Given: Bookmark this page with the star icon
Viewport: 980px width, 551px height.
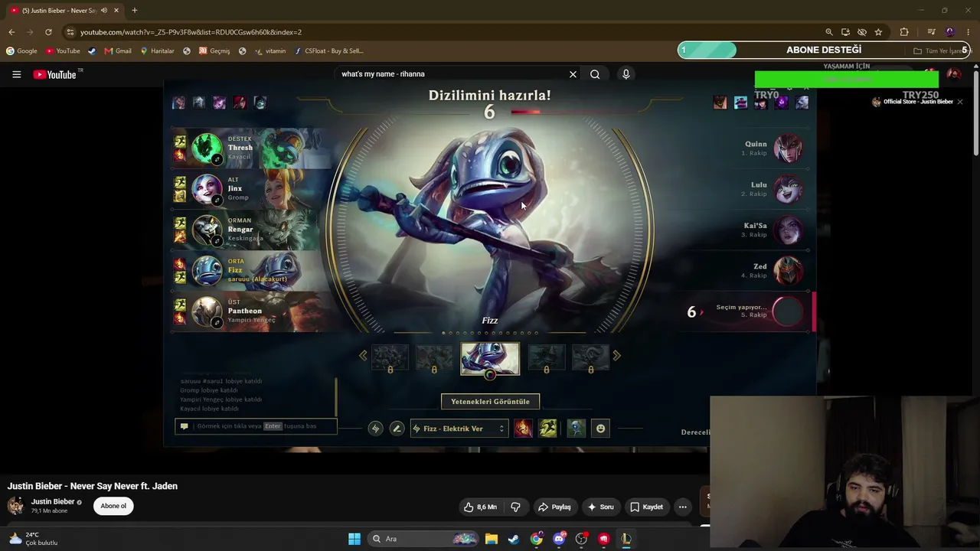Looking at the screenshot, I should (x=878, y=32).
